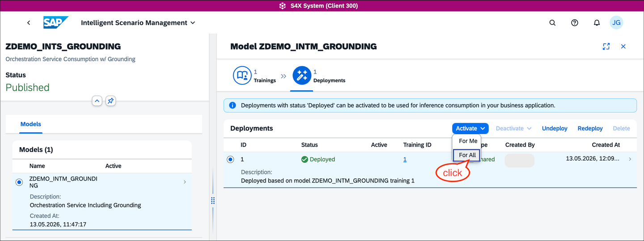The width and height of the screenshot is (644, 241).
Task: Go back using the back arrow
Action: [x=29, y=23]
